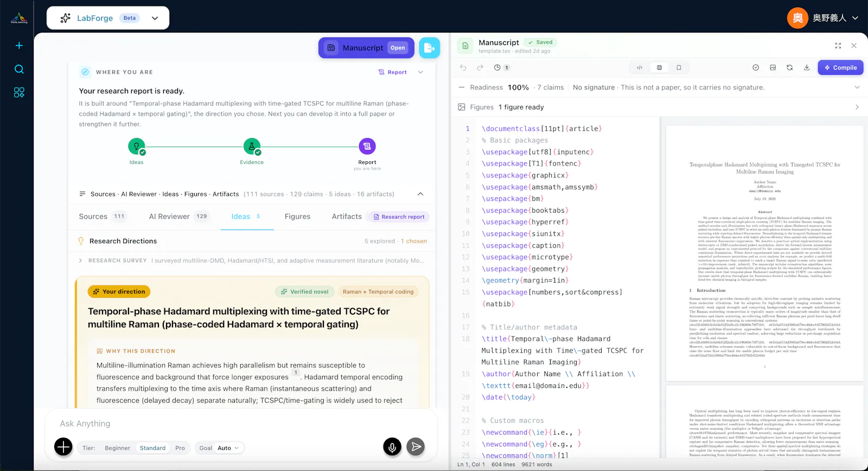Collapse the WHERE YOU ARE section chevron
The width and height of the screenshot is (868, 471).
coord(420,72)
